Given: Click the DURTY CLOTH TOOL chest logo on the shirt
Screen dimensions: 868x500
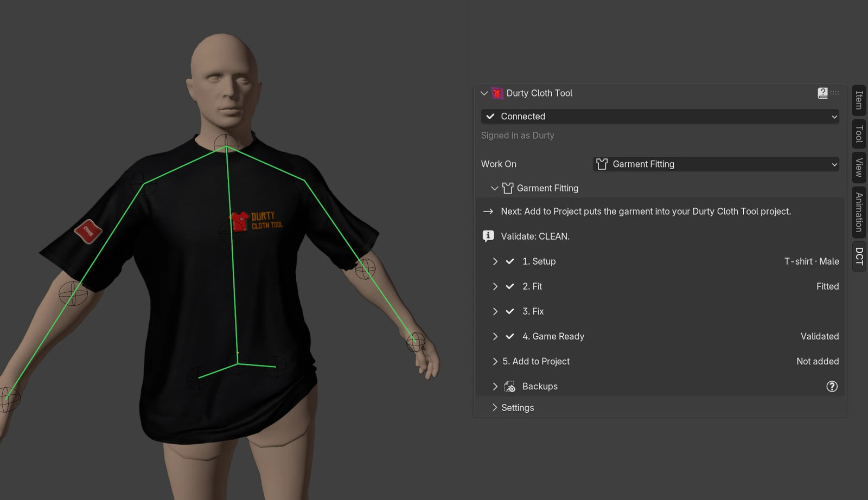Looking at the screenshot, I should click(x=257, y=221).
